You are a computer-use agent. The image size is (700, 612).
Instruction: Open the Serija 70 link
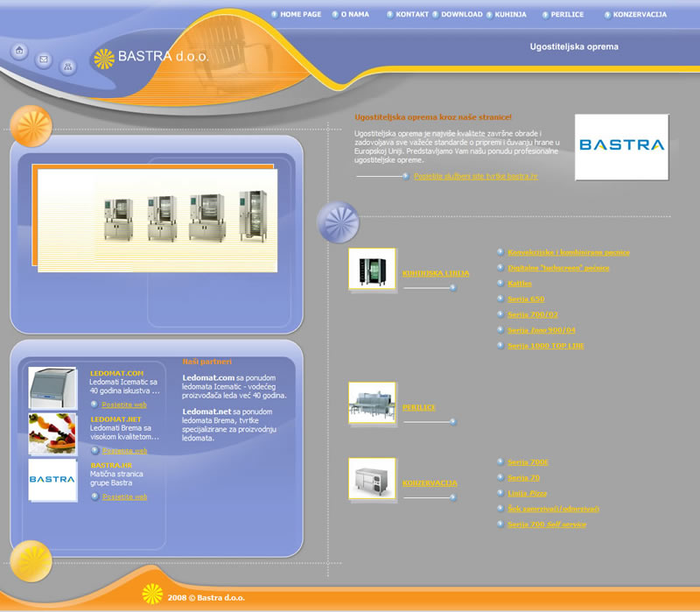click(523, 478)
